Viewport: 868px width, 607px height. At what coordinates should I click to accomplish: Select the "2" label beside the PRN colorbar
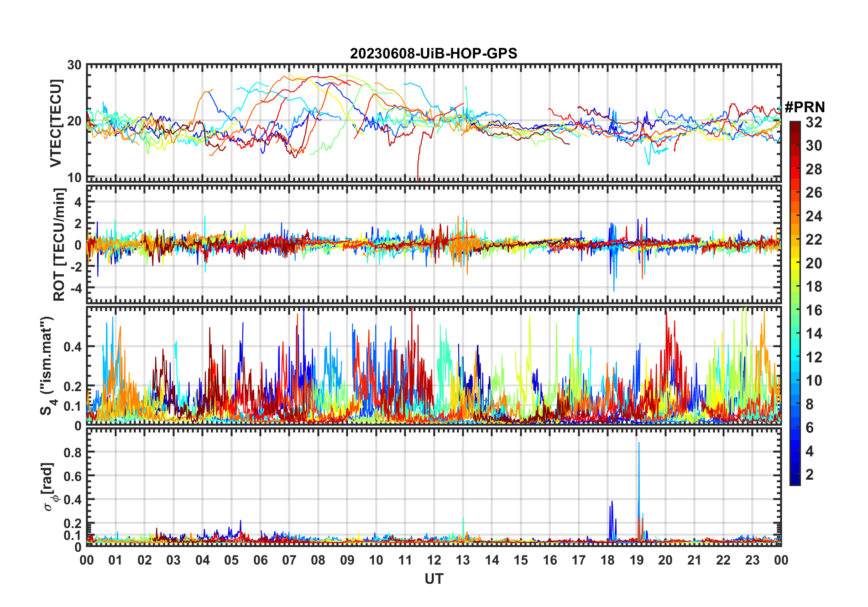click(x=810, y=475)
